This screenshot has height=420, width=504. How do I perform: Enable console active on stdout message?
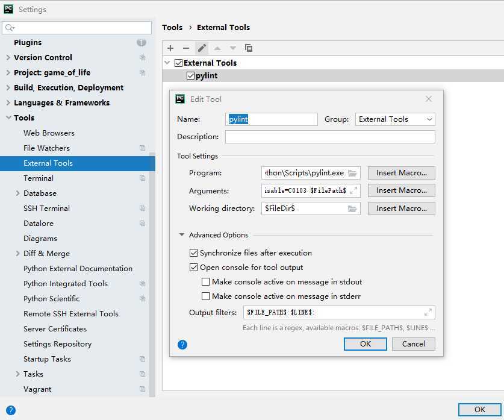[205, 282]
